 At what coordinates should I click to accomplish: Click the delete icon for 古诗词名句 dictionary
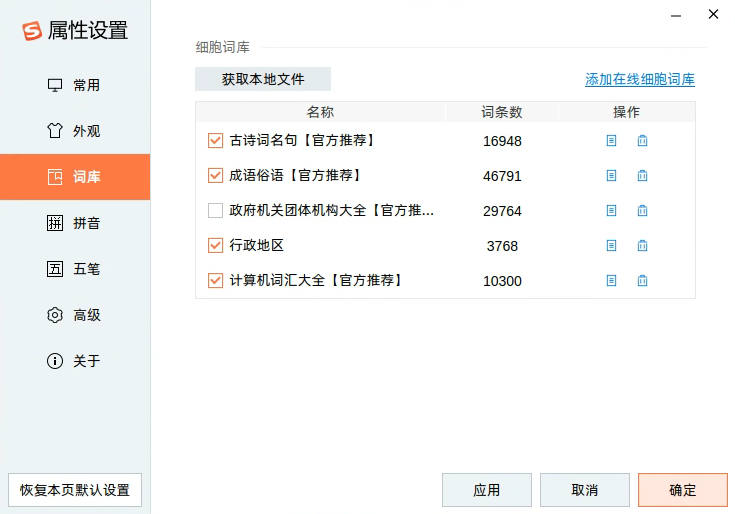(x=642, y=141)
